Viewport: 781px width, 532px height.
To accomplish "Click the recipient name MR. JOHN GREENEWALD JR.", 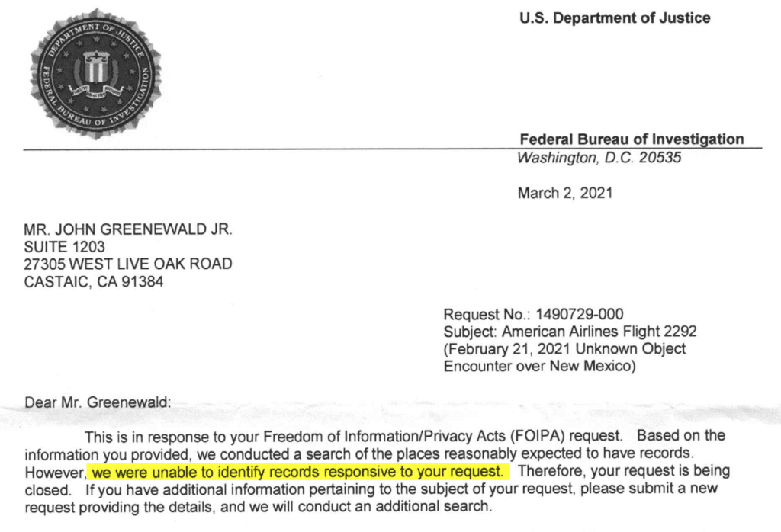I will pos(128,229).
